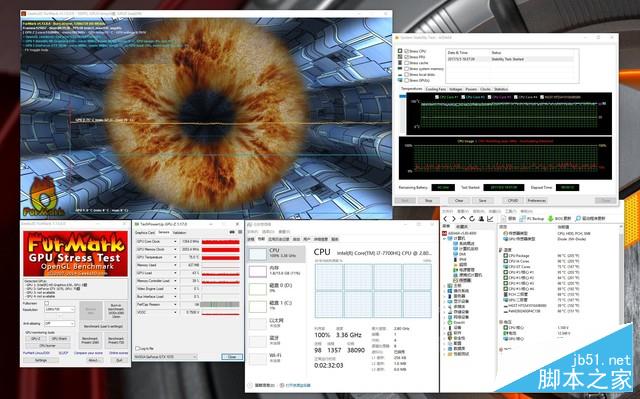Select 便携式计算机 in AIDA64 tree
Viewport: 640px width, 399px height.
[x=468, y=275]
